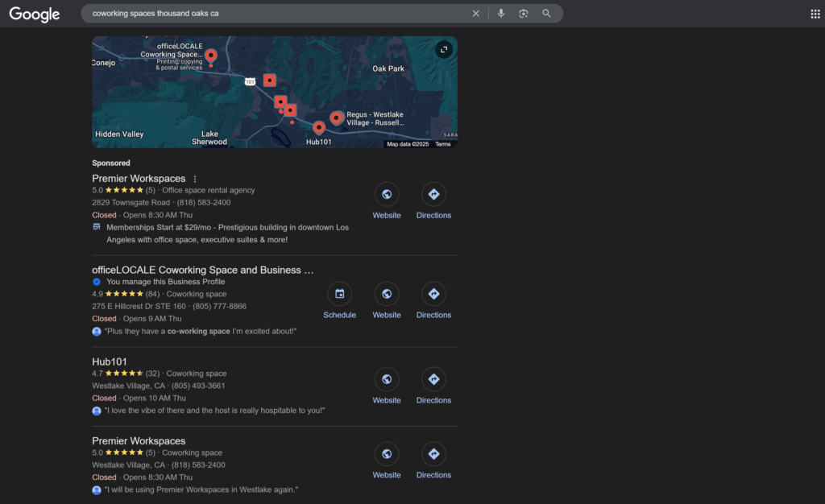Click the Hub101 map pin
Image resolution: width=825 pixels, height=504 pixels.
(x=319, y=127)
